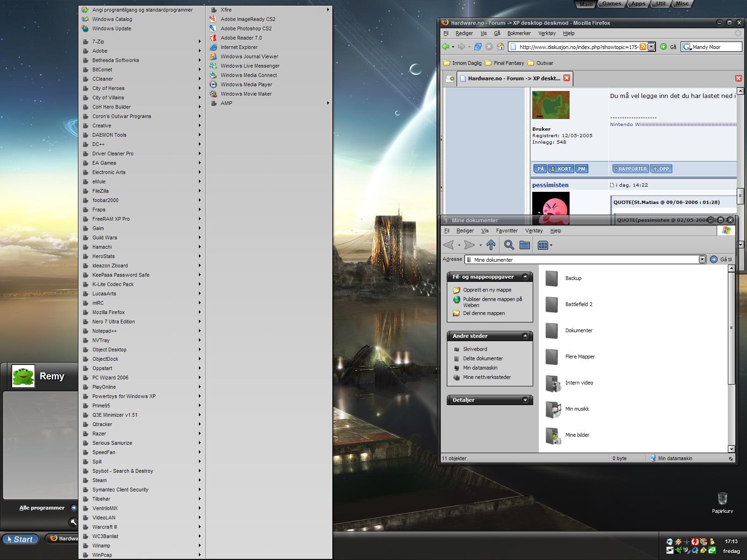Open Verktøy menu in Firefox

pos(547,33)
